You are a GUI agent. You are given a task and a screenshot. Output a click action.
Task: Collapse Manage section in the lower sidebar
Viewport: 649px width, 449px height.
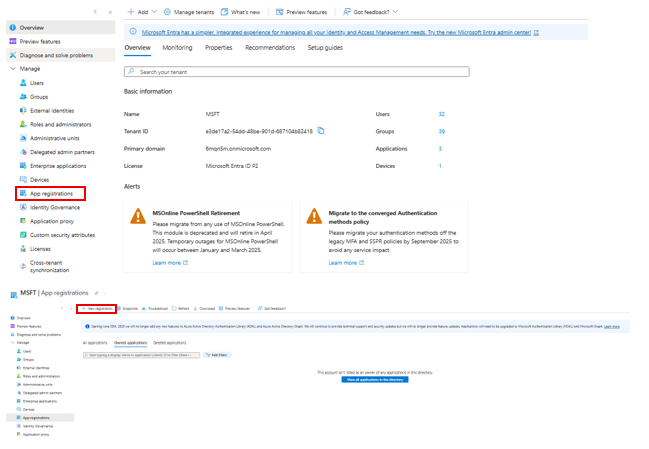coord(12,343)
